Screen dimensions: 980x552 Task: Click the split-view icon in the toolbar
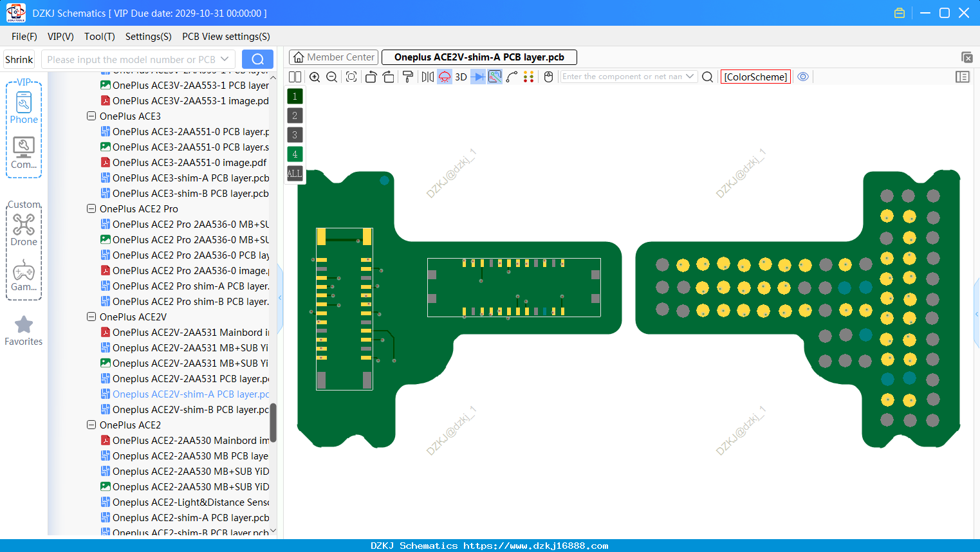tap(295, 77)
